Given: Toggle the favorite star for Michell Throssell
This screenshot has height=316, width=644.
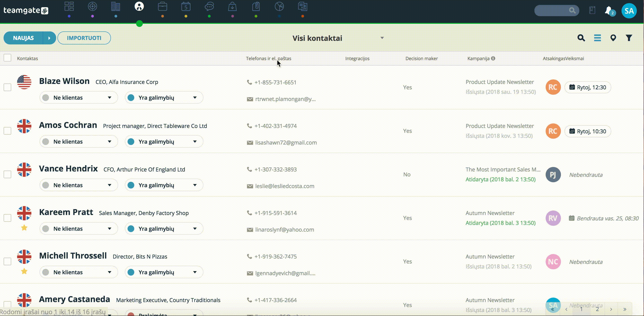Looking at the screenshot, I should [24, 271].
